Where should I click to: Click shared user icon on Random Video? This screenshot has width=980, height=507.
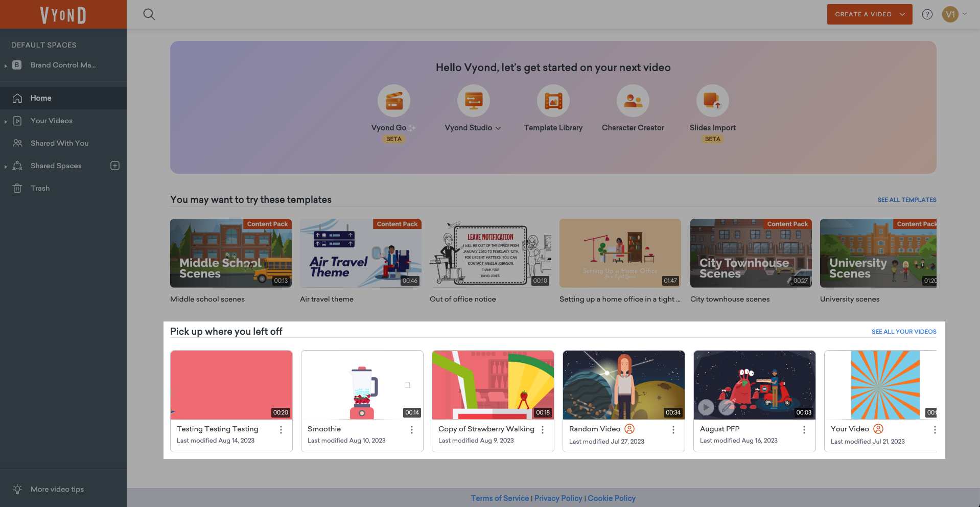pos(629,429)
